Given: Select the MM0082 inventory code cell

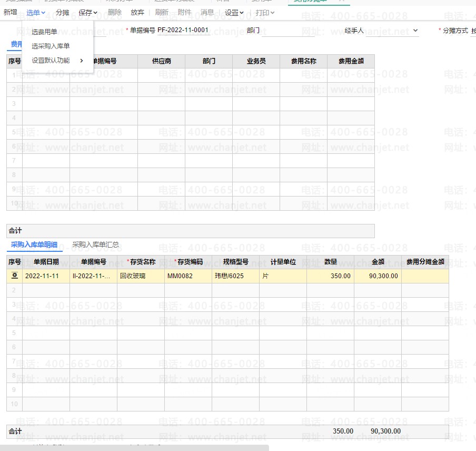Looking at the screenshot, I should [188, 276].
